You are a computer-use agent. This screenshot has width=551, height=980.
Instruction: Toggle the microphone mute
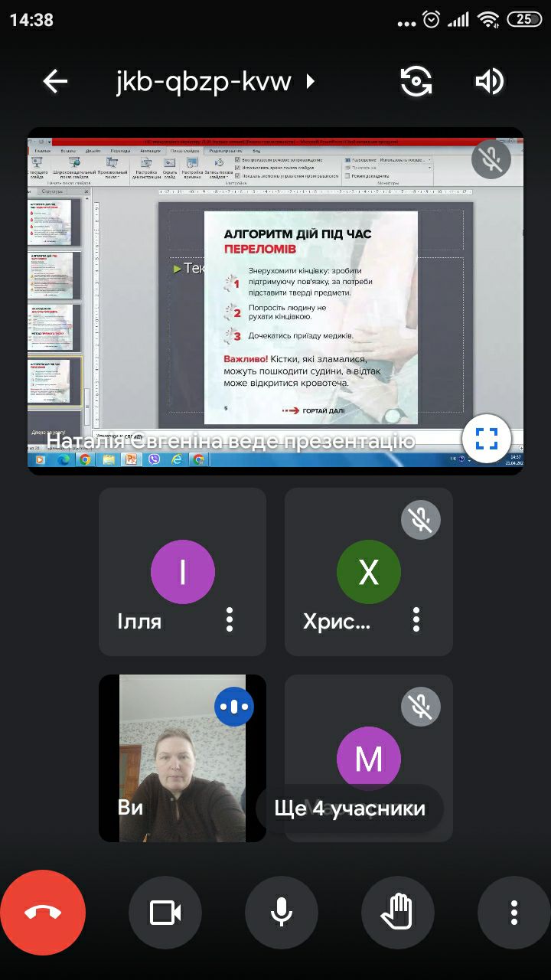[x=282, y=913]
